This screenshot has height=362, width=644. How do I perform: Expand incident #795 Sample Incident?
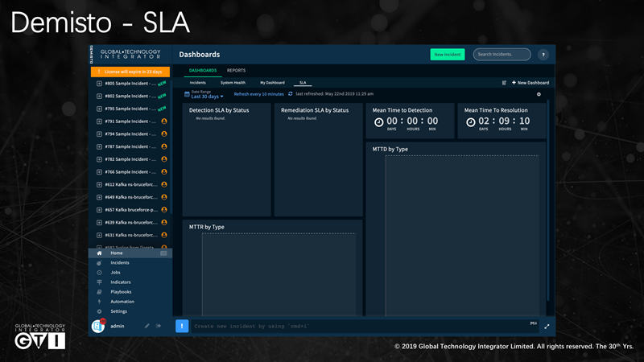tap(99, 109)
